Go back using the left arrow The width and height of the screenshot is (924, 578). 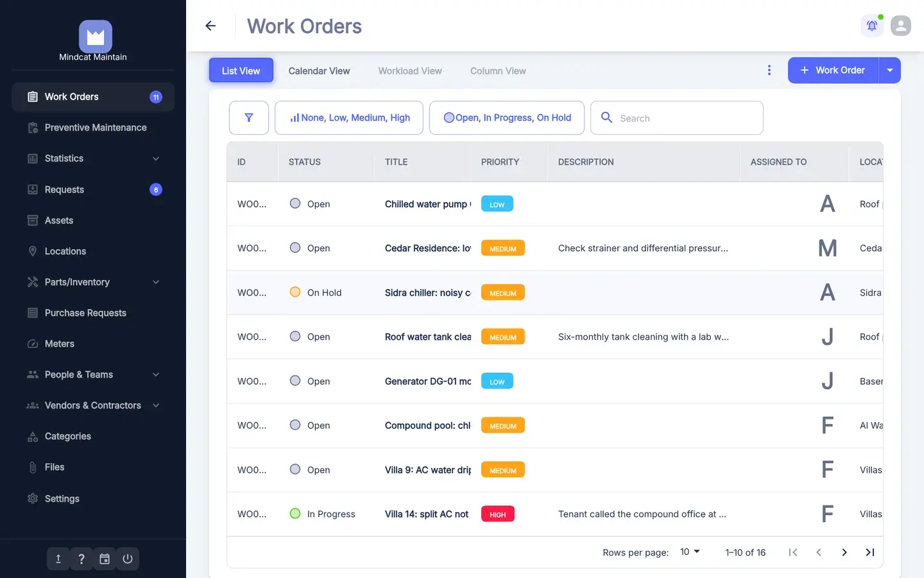coord(210,26)
